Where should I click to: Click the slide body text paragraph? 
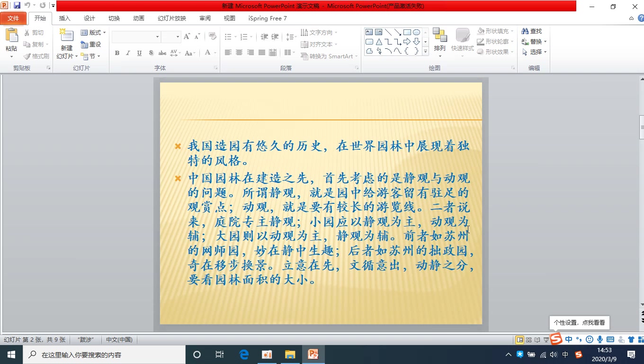(331, 229)
